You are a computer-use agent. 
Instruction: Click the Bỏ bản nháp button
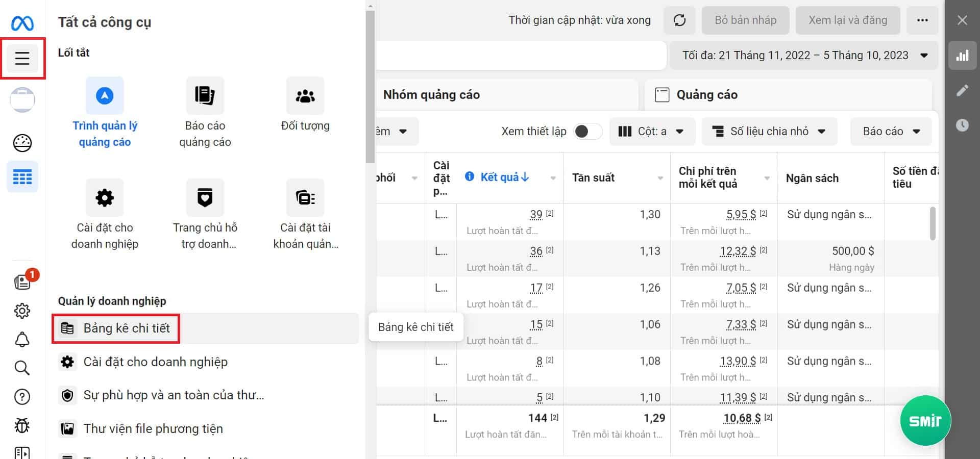pyautogui.click(x=745, y=20)
